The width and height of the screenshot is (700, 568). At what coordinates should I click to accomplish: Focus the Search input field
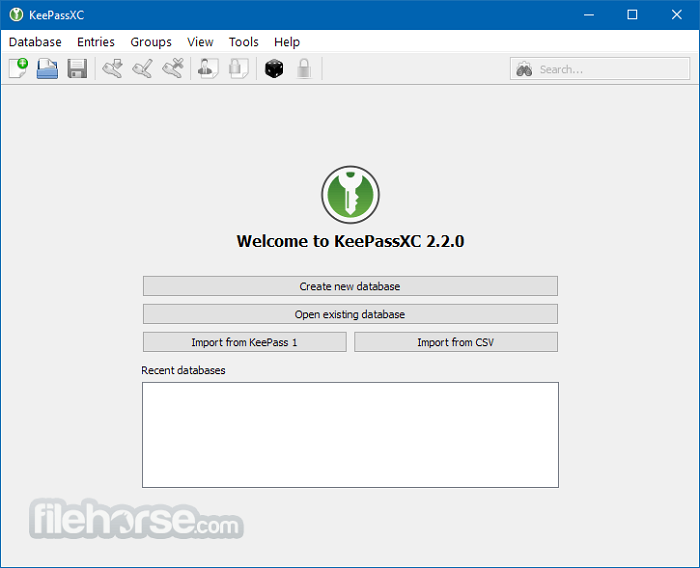[610, 69]
